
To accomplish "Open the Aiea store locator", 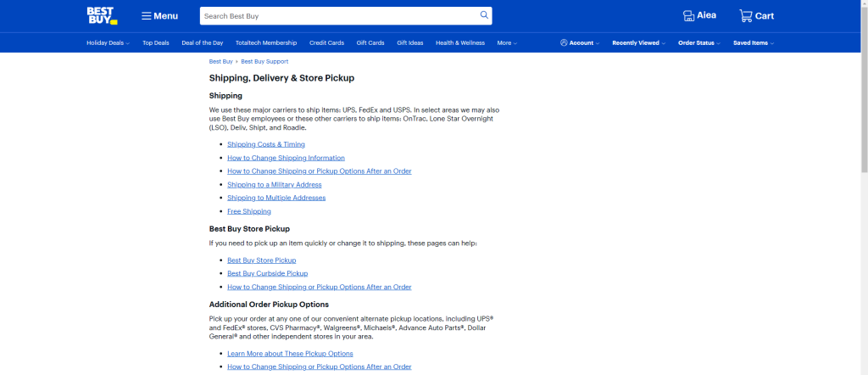I will click(699, 15).
